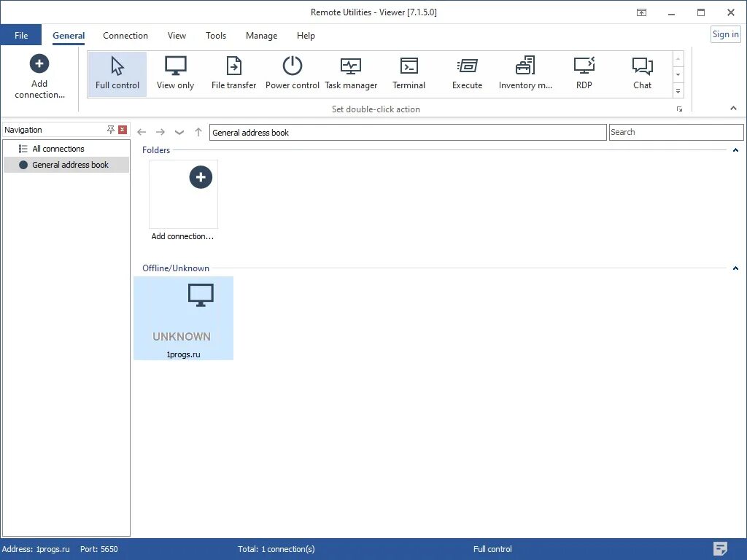Image resolution: width=747 pixels, height=560 pixels.
Task: Open the Tools menu
Action: (x=216, y=35)
